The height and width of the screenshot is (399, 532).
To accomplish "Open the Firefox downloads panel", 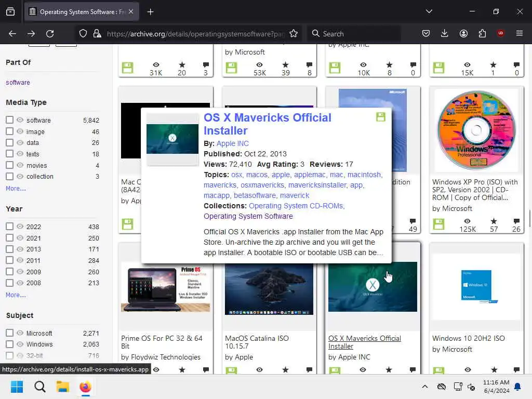I will click(x=445, y=33).
